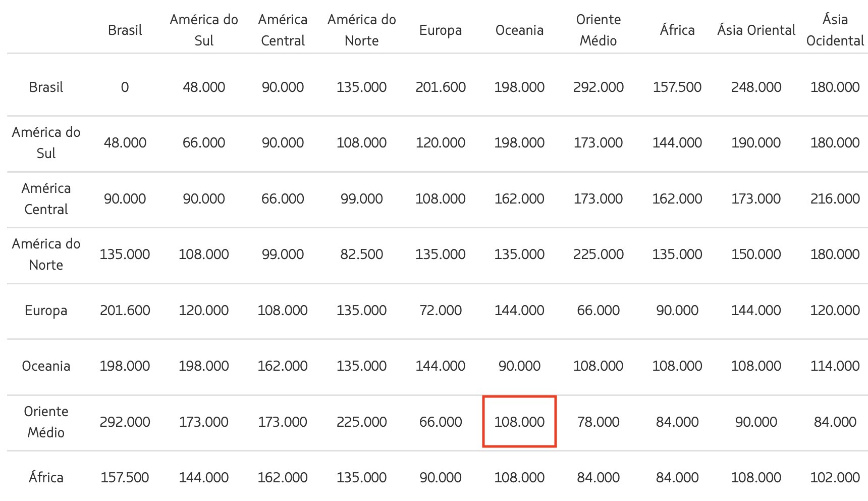
Task: Click the Brasil to Ásia Oriental value 248.000
Action: pos(756,87)
